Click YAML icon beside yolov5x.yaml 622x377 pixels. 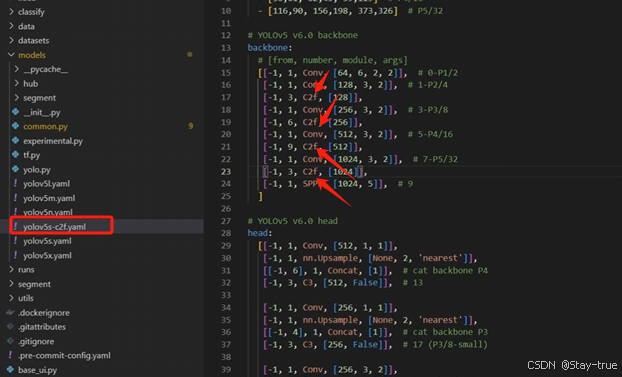click(15, 255)
